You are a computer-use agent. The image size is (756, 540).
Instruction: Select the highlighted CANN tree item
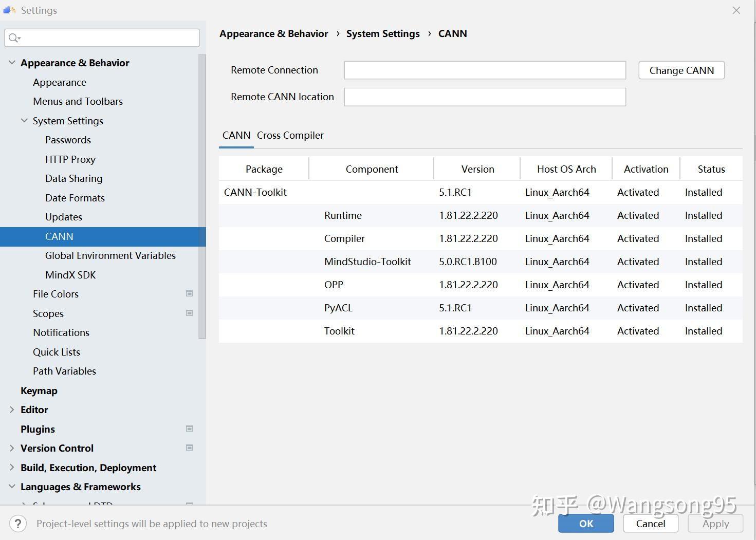[x=103, y=236]
